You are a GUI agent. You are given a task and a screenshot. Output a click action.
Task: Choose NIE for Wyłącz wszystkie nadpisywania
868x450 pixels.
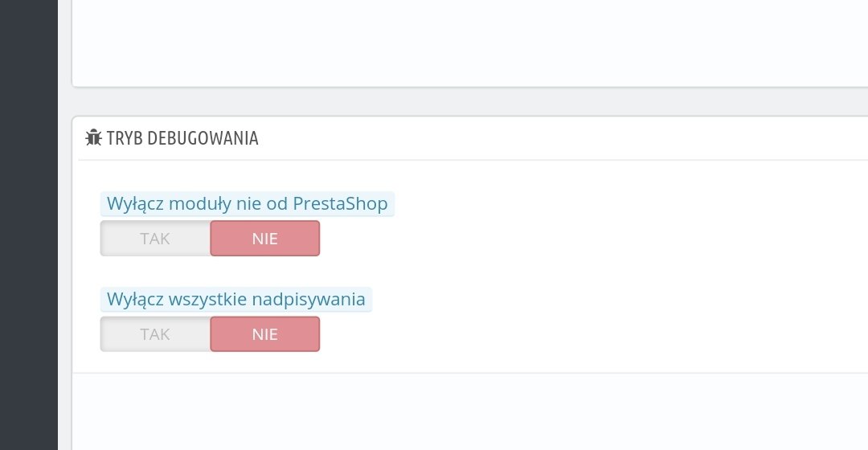pyautogui.click(x=264, y=334)
